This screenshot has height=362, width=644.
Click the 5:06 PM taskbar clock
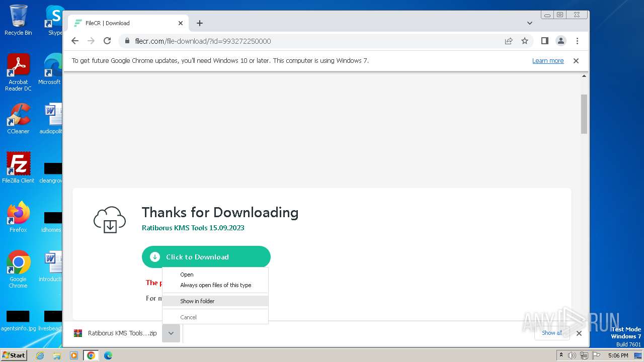pos(618,355)
